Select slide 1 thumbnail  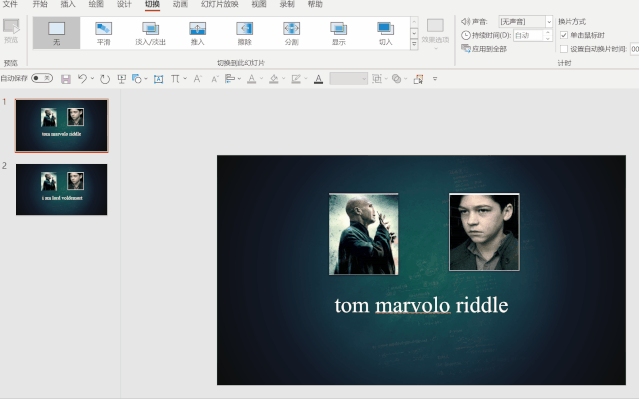62,126
